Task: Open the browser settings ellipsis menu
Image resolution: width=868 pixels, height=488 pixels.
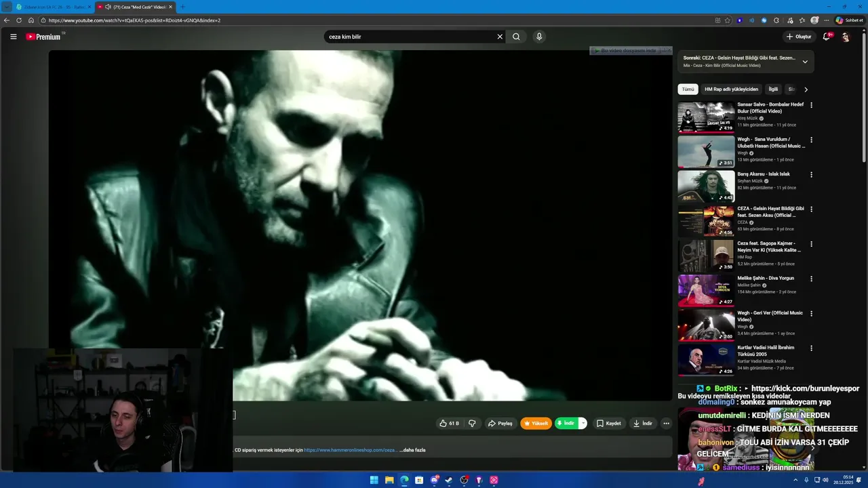Action: (x=826, y=20)
